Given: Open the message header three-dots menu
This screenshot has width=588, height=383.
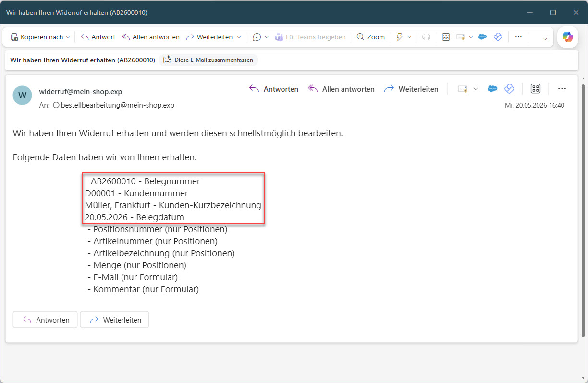Looking at the screenshot, I should 562,89.
